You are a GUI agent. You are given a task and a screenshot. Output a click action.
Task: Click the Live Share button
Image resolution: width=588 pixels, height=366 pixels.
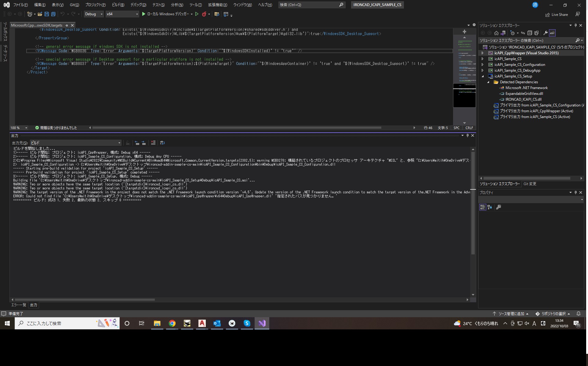(557, 15)
